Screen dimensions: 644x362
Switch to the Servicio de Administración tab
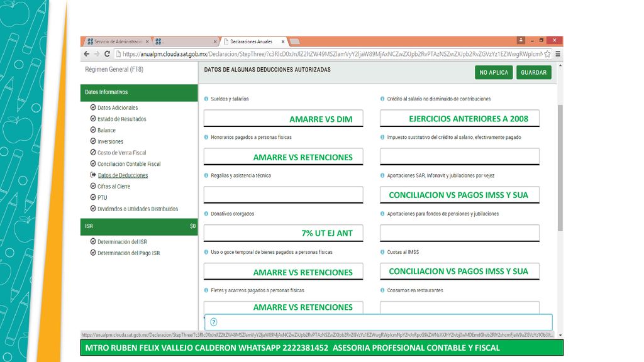[x=118, y=41]
